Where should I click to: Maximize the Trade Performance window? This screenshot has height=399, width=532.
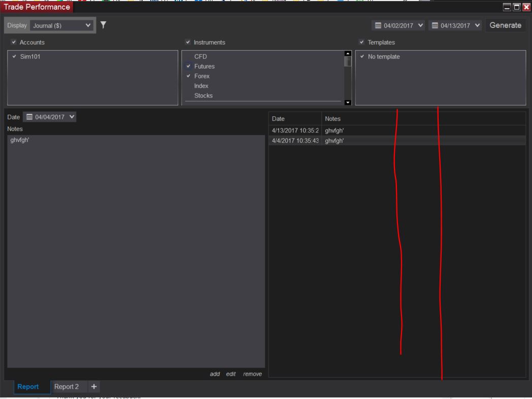517,7
